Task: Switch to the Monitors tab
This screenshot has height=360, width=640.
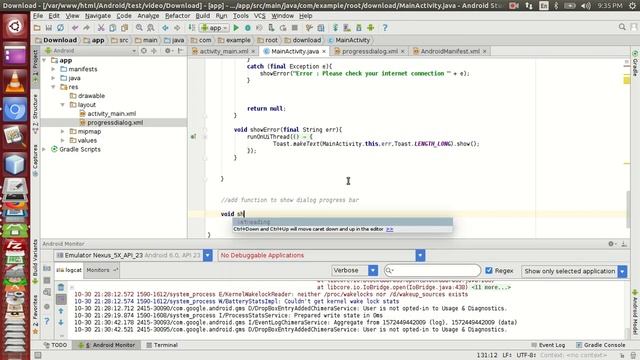Action: pyautogui.click(x=101, y=270)
